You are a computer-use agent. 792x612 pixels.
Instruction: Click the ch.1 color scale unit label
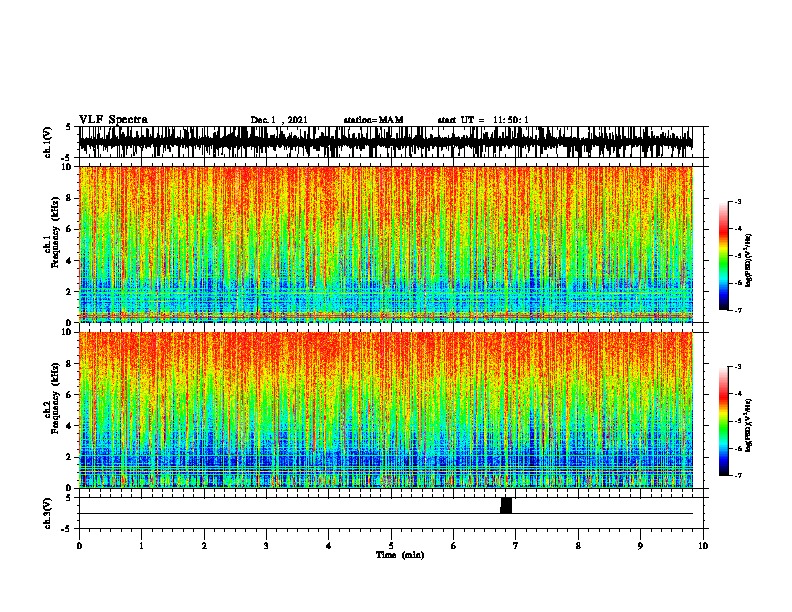(749, 261)
